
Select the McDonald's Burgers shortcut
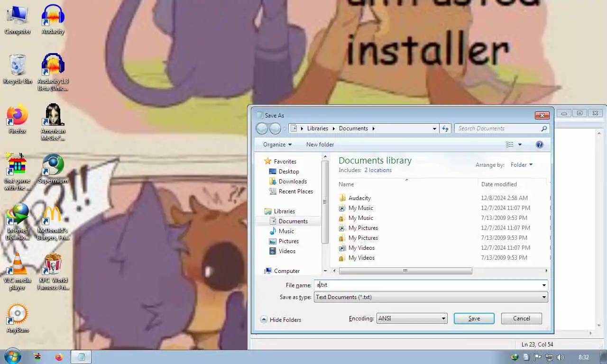click(x=53, y=221)
